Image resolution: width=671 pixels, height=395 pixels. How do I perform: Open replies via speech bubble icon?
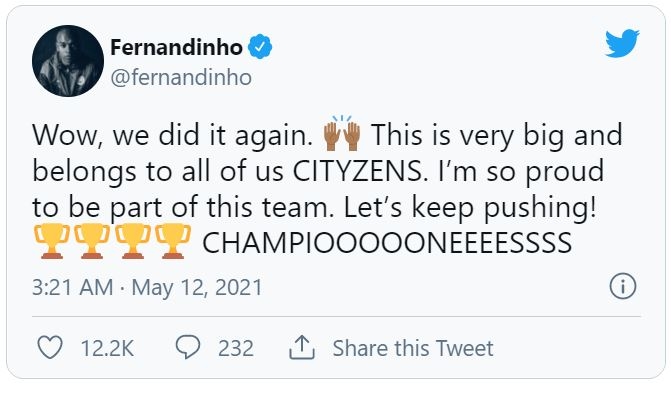188,347
